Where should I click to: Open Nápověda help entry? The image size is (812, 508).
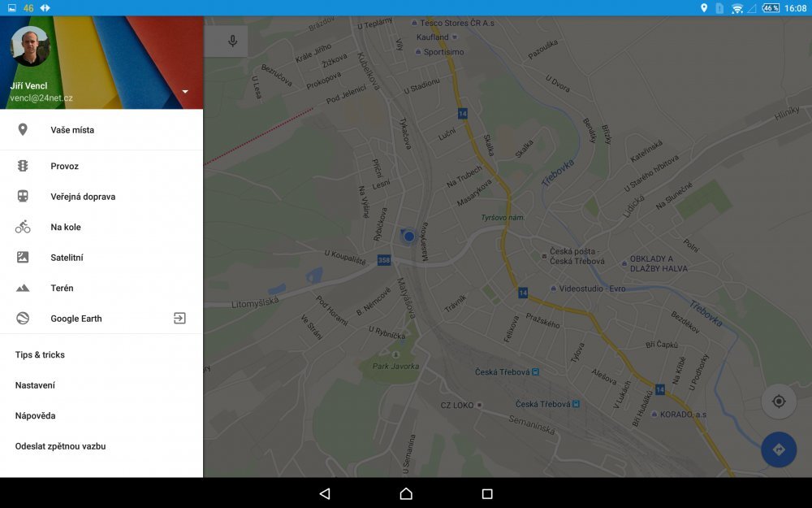(x=33, y=415)
